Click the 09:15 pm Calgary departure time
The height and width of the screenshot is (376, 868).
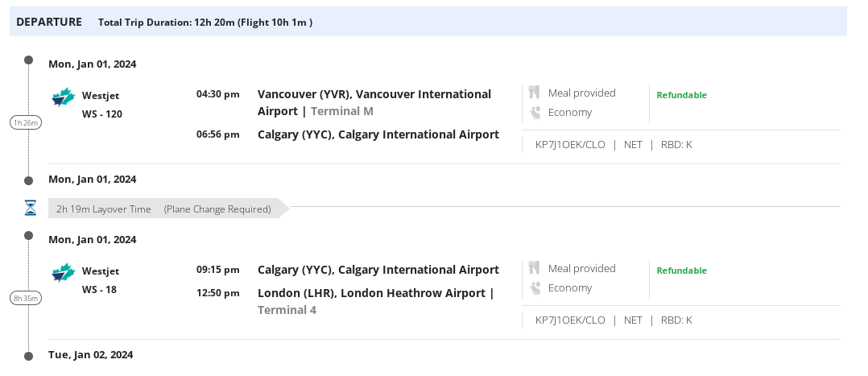tap(217, 270)
